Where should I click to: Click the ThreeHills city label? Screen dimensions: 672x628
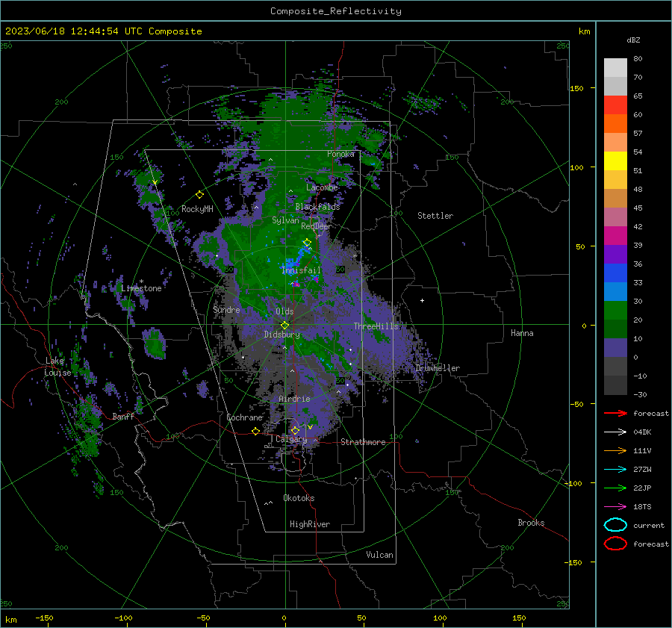[376, 326]
